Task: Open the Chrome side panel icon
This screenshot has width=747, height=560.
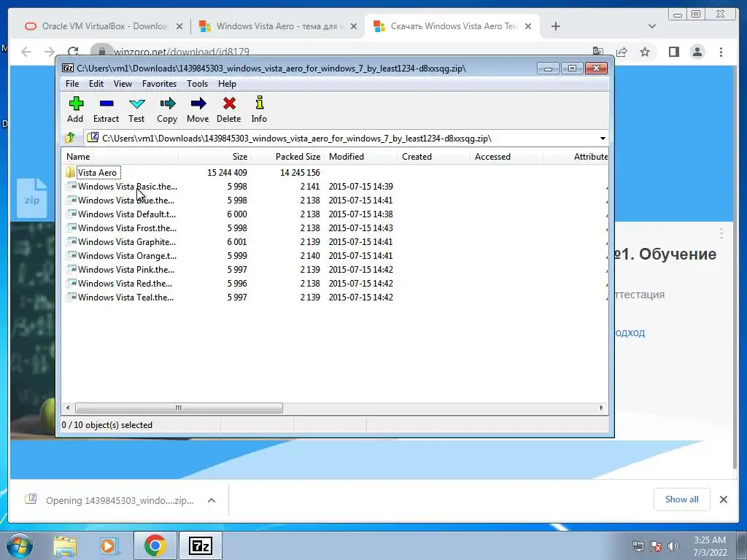Action: (x=673, y=52)
